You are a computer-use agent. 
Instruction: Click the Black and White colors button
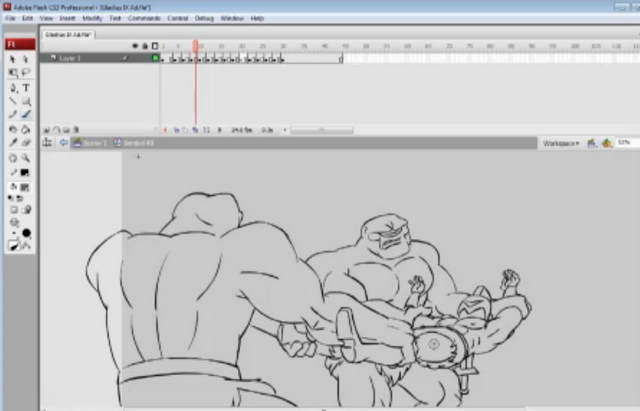pyautogui.click(x=11, y=198)
